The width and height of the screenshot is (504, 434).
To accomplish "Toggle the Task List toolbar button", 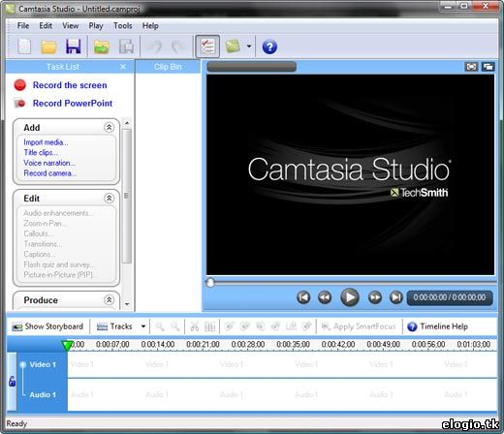I will pyautogui.click(x=207, y=46).
